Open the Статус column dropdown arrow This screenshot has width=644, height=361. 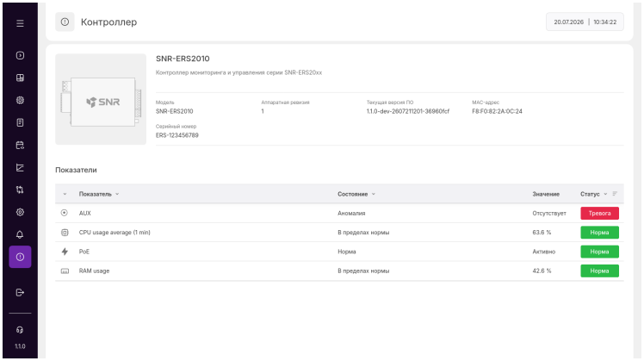(x=605, y=194)
